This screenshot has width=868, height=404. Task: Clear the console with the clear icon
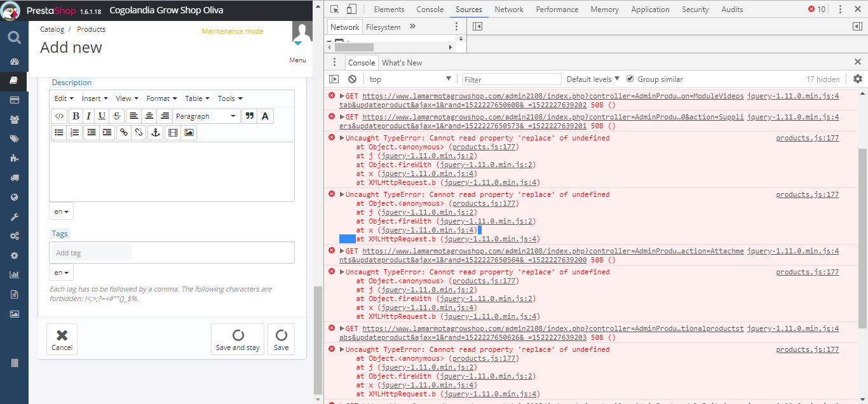(x=352, y=79)
